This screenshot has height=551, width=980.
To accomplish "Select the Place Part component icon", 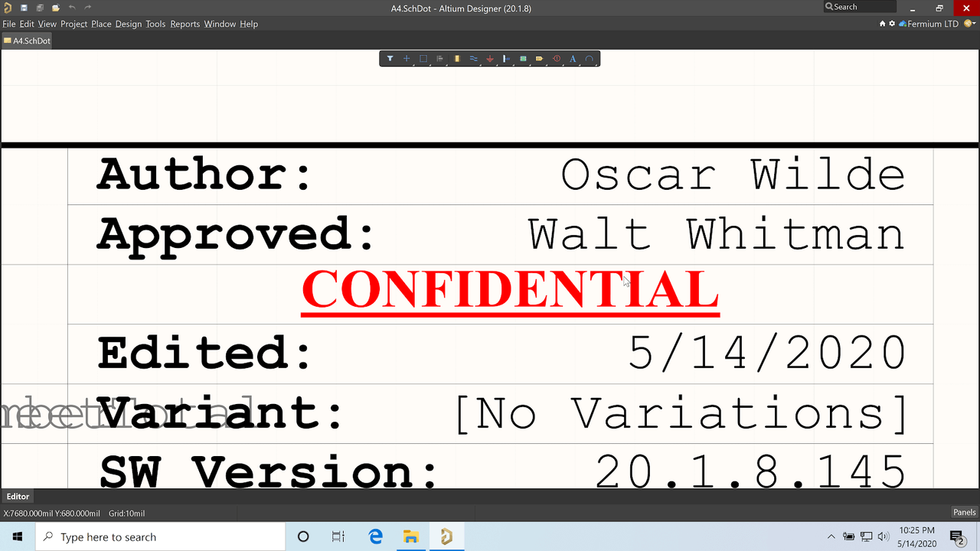I will pyautogui.click(x=457, y=58).
